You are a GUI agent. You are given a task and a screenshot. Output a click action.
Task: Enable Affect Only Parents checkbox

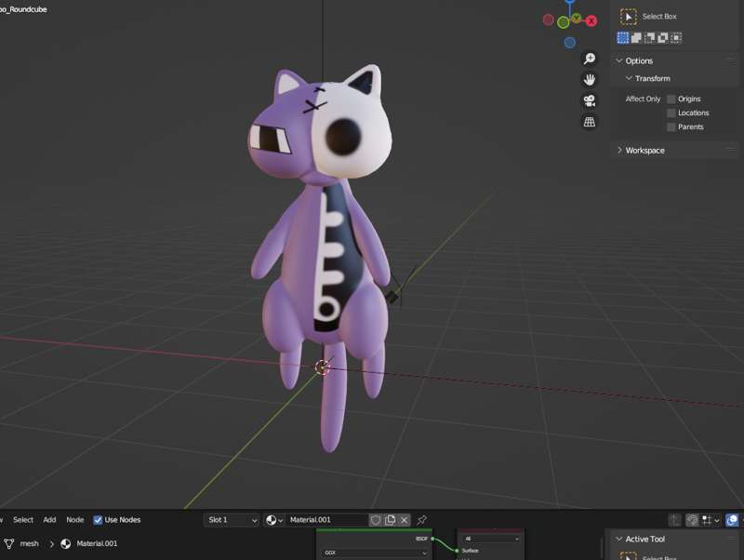[671, 127]
